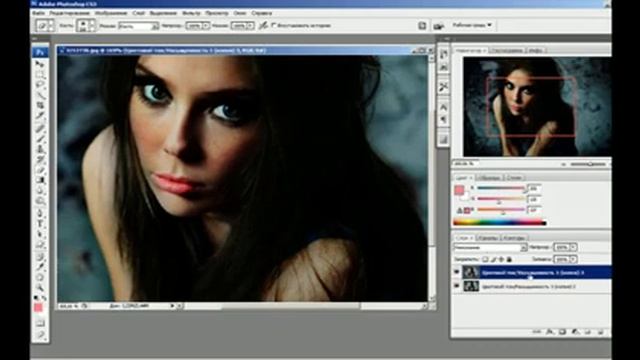Select the Brush tool
Image resolution: width=640 pixels, height=360 pixels.
(x=40, y=139)
